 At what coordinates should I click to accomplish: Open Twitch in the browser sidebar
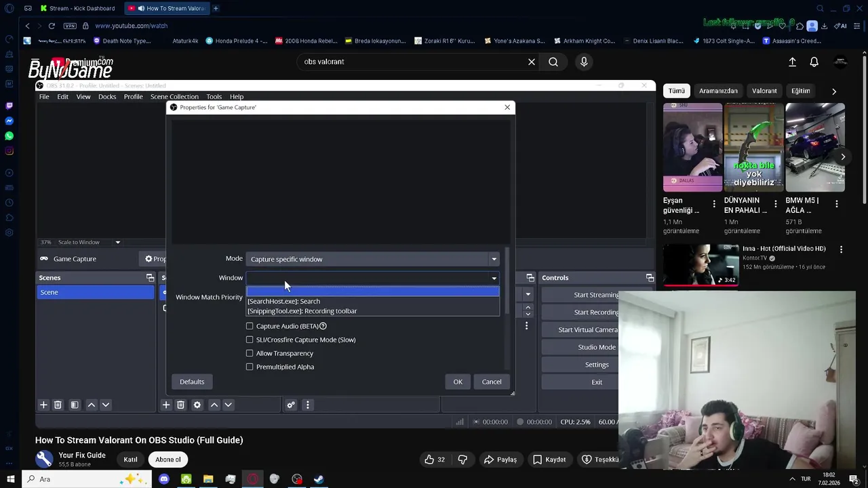pos(9,106)
